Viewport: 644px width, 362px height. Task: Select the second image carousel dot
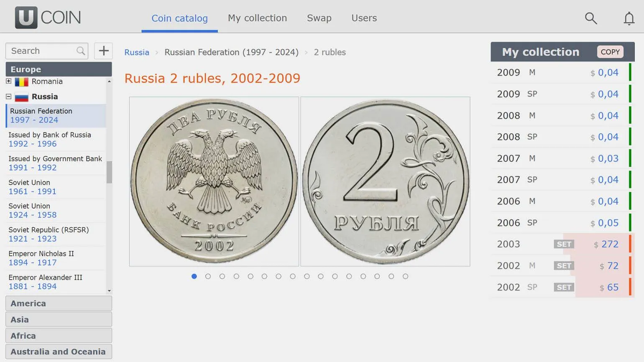(x=208, y=276)
